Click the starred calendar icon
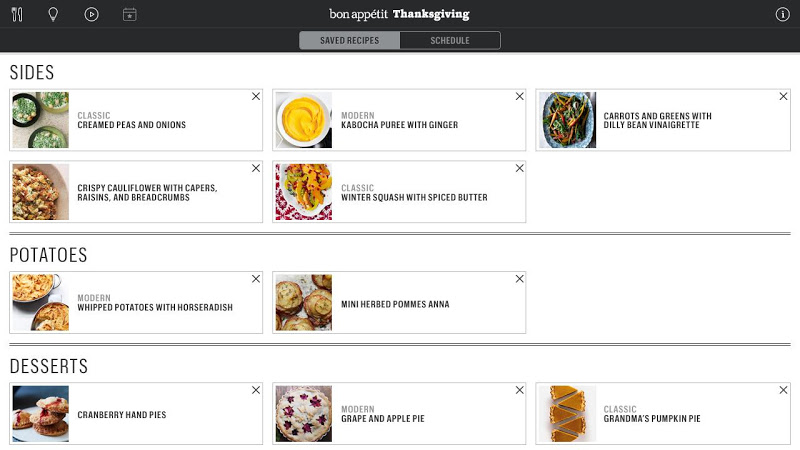This screenshot has height=450, width=800. (x=129, y=15)
